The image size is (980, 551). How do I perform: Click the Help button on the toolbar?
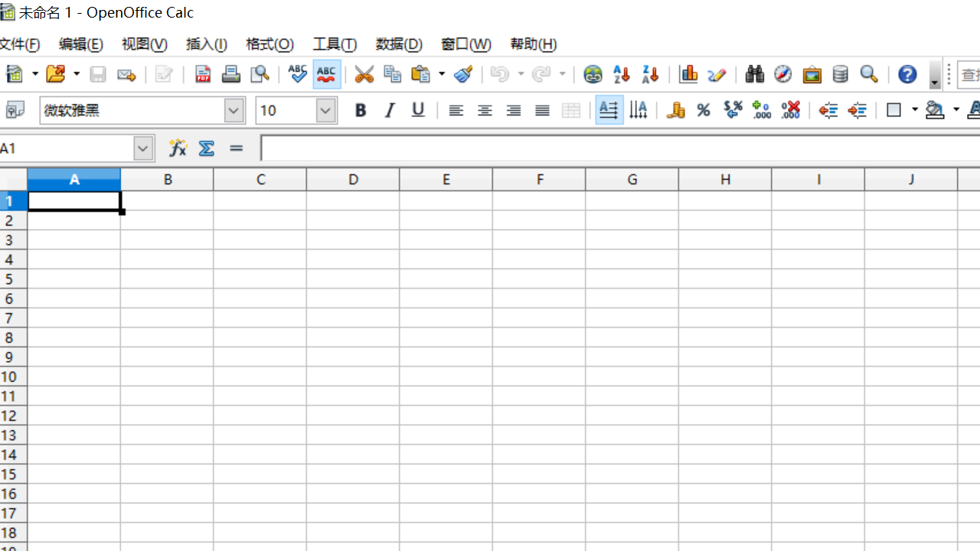(907, 74)
